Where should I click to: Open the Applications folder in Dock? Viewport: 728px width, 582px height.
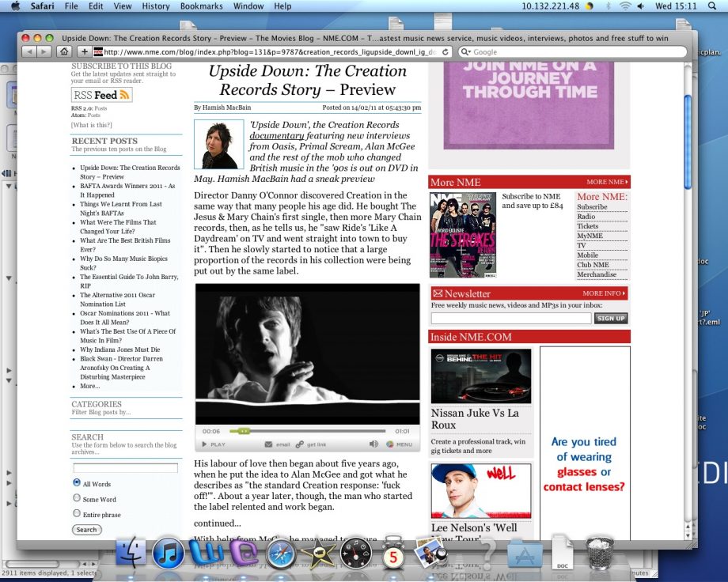[525, 554]
